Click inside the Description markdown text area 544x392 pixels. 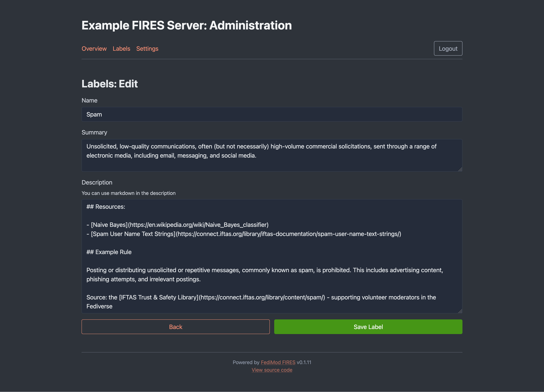[x=272, y=256]
